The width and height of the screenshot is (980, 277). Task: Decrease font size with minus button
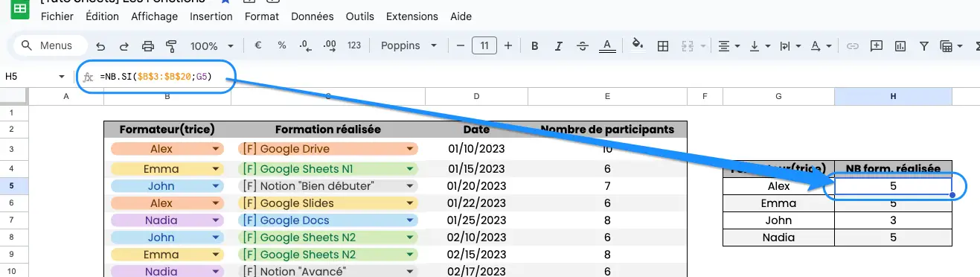(x=460, y=45)
